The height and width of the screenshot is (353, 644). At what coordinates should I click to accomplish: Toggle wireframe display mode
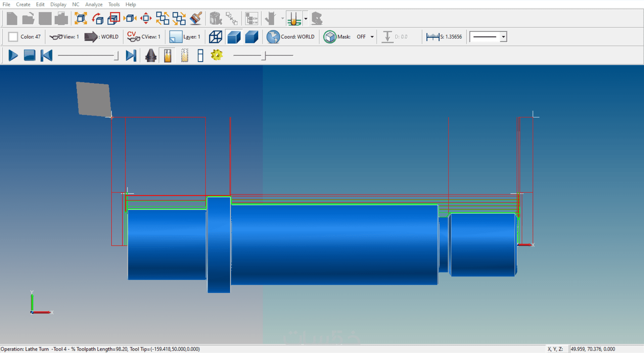point(215,37)
